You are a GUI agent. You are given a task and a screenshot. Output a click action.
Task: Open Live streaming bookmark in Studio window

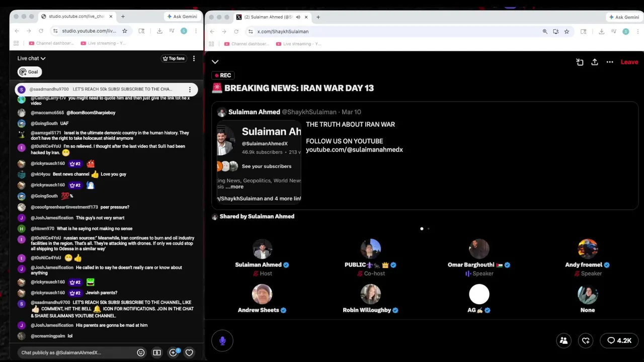click(x=104, y=43)
